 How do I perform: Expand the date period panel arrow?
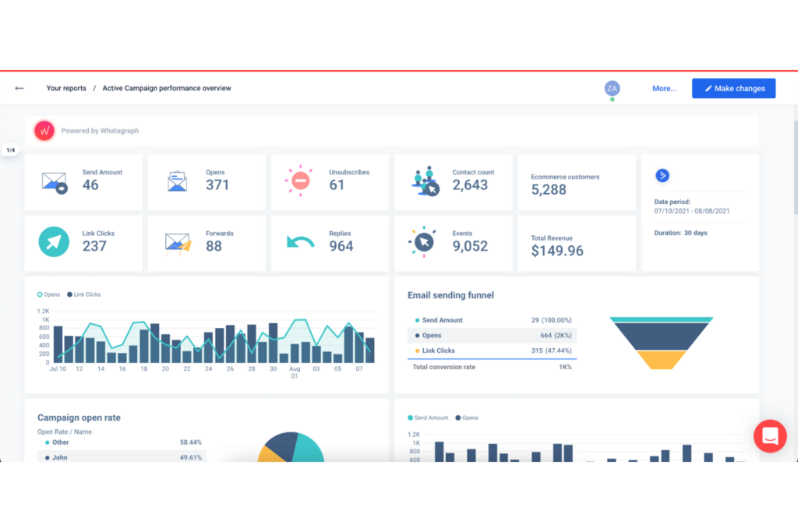[x=662, y=175]
